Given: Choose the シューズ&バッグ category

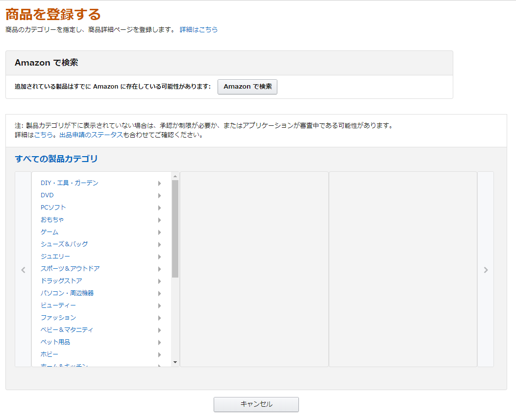Looking at the screenshot, I should click(x=64, y=244).
